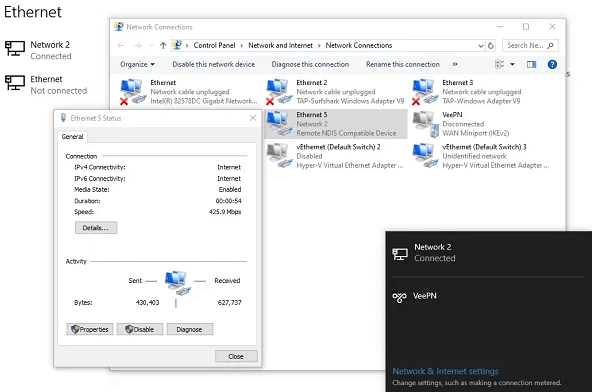Screen dimensions: 593x392
Task: Click the Media State Enabled value
Action: point(230,189)
